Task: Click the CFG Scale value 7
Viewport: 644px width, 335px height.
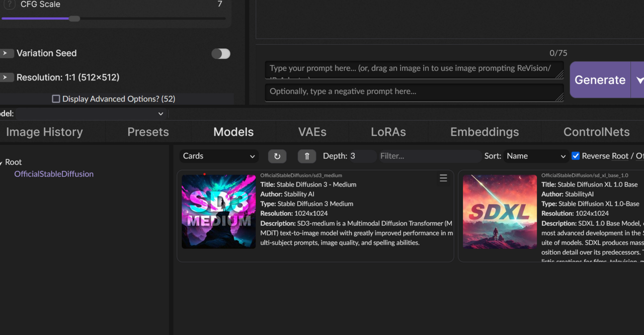Action: (x=220, y=5)
